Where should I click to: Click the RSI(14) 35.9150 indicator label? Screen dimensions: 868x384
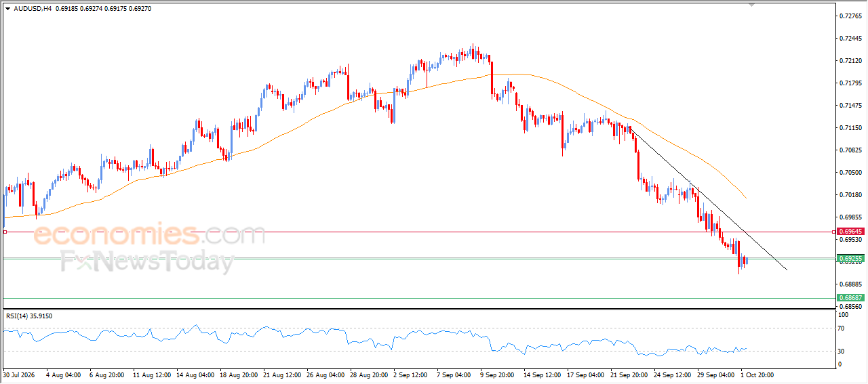coord(29,316)
